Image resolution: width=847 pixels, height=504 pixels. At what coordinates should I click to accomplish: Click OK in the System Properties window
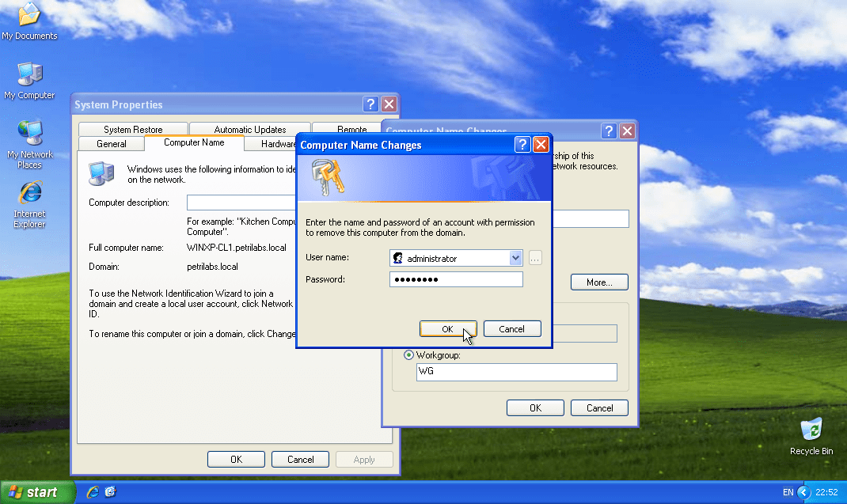[236, 459]
